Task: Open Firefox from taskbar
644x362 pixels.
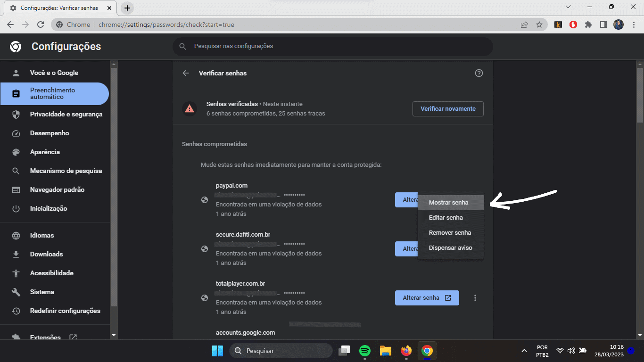Action: (406, 351)
